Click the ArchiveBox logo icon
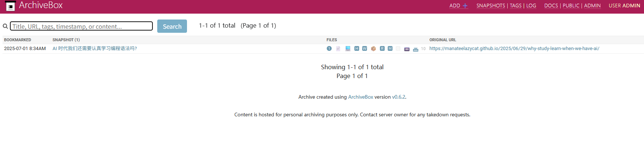The image size is (644, 148). coord(10,6)
